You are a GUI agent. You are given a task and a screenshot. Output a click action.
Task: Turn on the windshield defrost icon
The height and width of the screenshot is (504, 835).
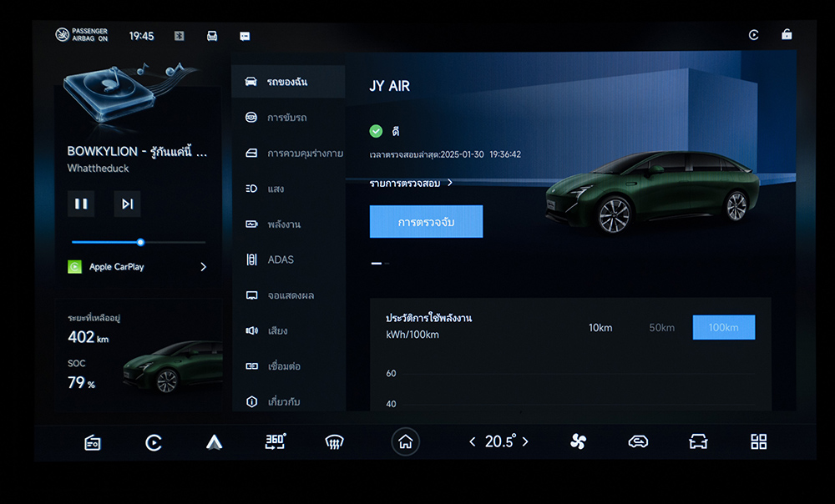pos(335,442)
